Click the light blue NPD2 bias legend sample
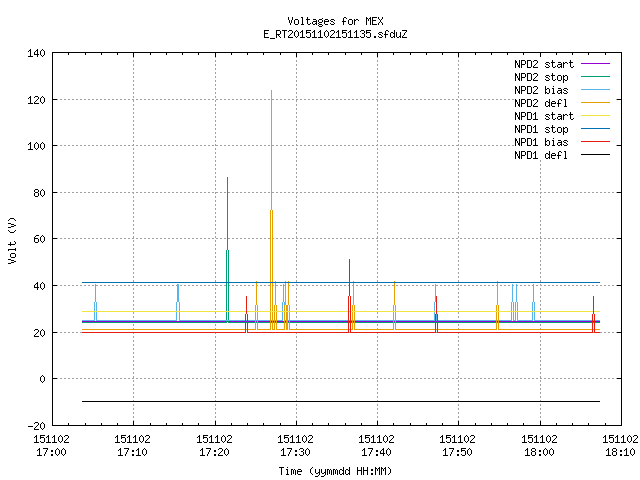Viewport: 640px width, 480px height. click(x=595, y=90)
